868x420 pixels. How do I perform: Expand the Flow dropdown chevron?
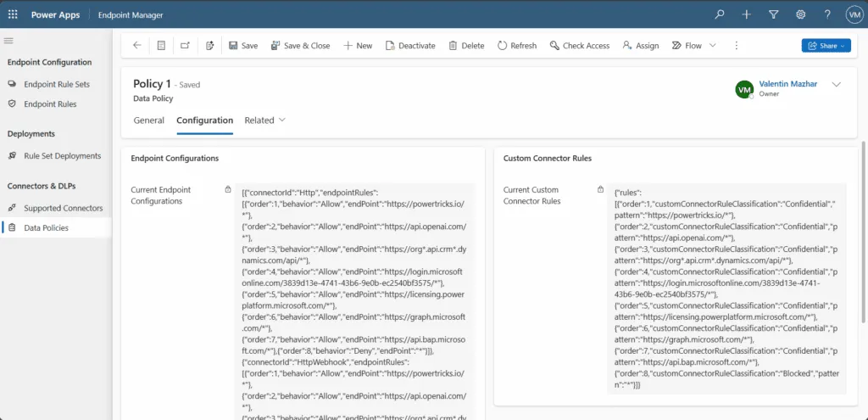click(712, 46)
